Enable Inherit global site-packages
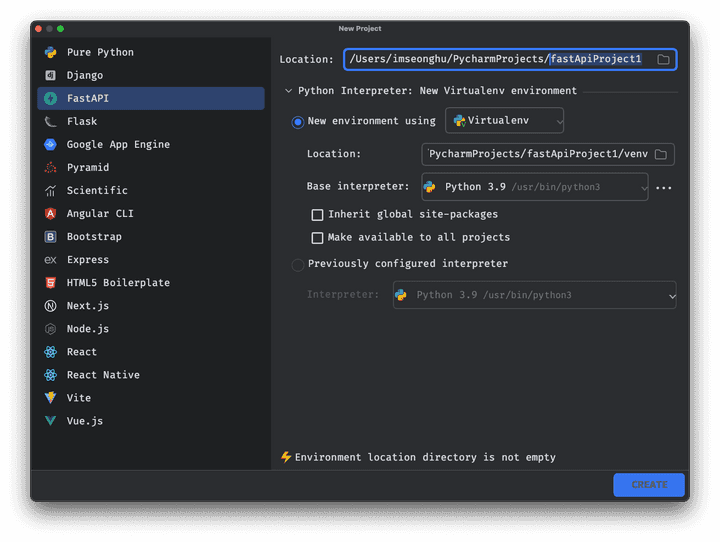720x542 pixels. pos(317,215)
